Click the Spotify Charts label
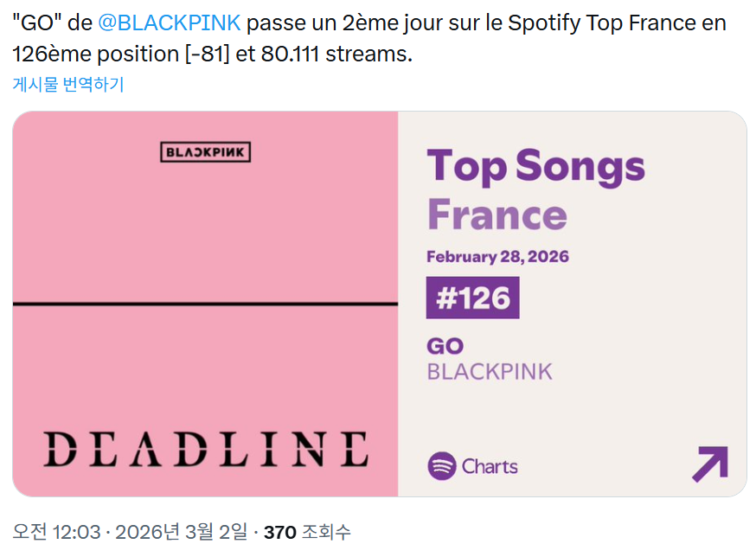The height and width of the screenshot is (544, 756). pyautogui.click(x=490, y=466)
